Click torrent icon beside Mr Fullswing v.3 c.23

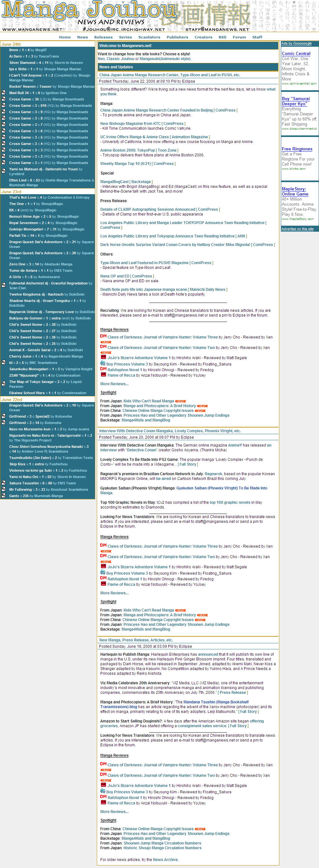[x=3, y=489]
